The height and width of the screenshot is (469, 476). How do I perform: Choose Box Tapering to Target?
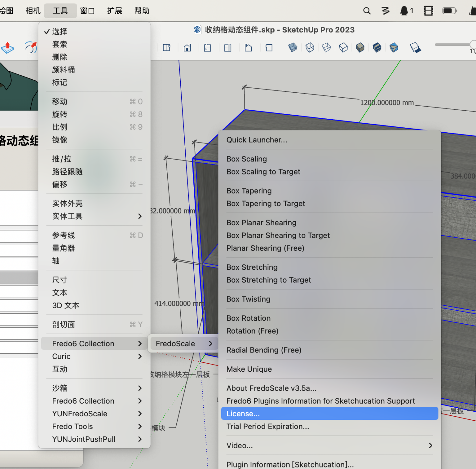tap(266, 204)
